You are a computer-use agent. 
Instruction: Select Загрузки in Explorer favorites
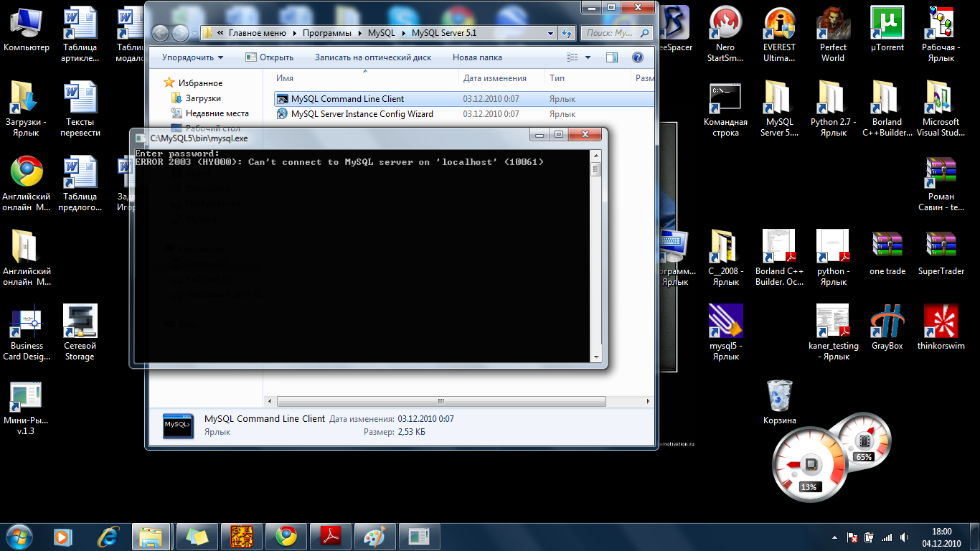pos(203,98)
